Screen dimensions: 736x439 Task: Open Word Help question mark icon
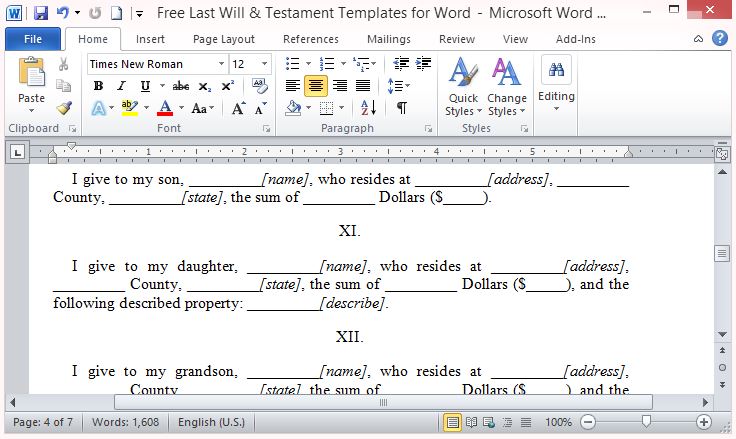tap(719, 39)
